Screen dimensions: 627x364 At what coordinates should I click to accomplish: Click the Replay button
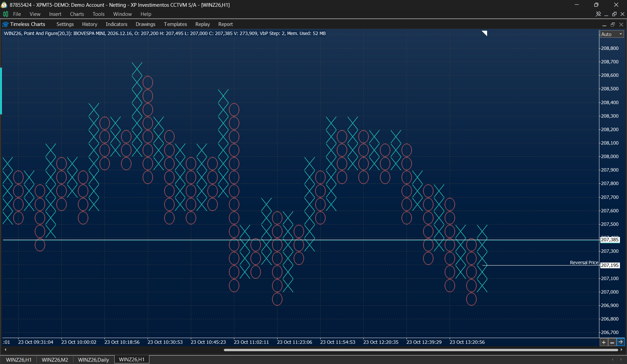203,24
